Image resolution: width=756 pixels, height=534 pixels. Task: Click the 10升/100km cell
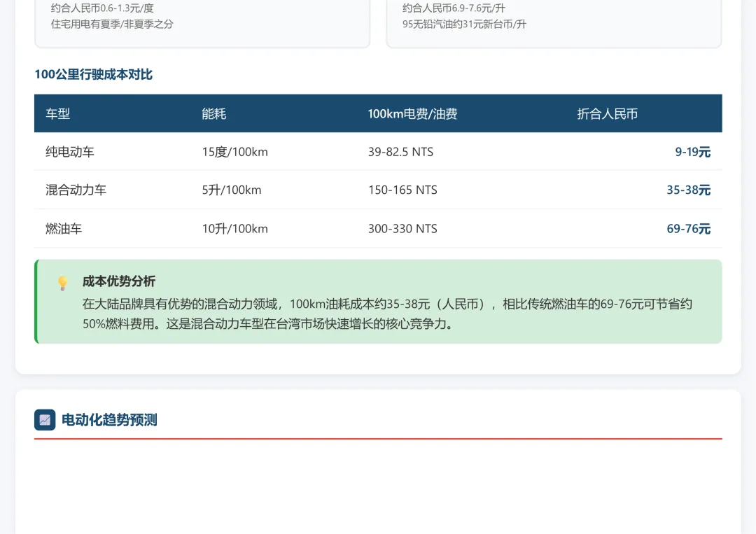[x=234, y=228]
